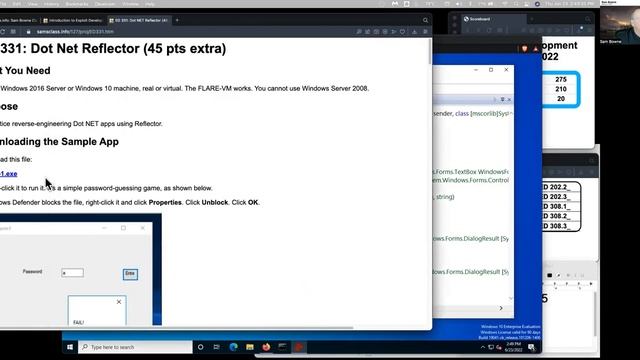Open the downloads icon in browser toolbar

[414, 31]
